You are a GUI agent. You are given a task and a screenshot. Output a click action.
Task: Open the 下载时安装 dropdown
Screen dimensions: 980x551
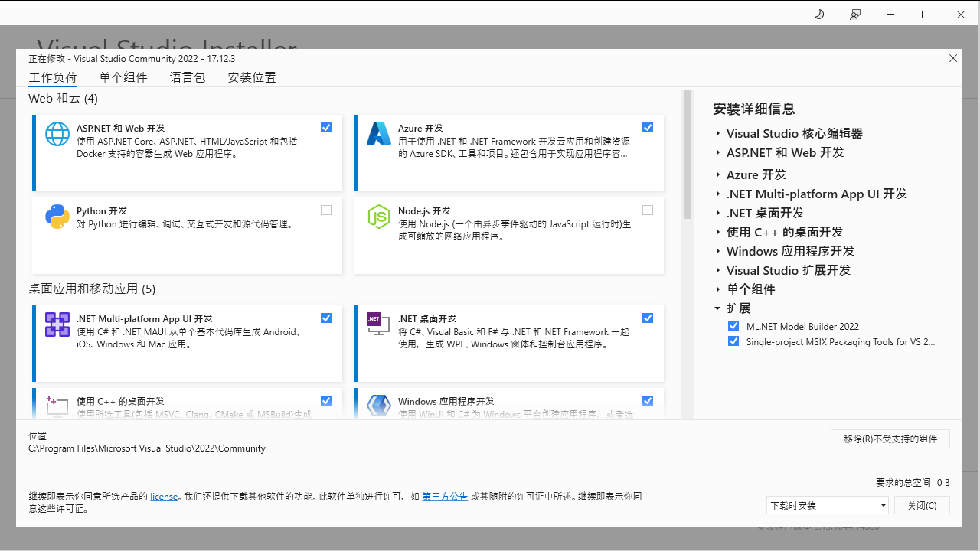(827, 505)
